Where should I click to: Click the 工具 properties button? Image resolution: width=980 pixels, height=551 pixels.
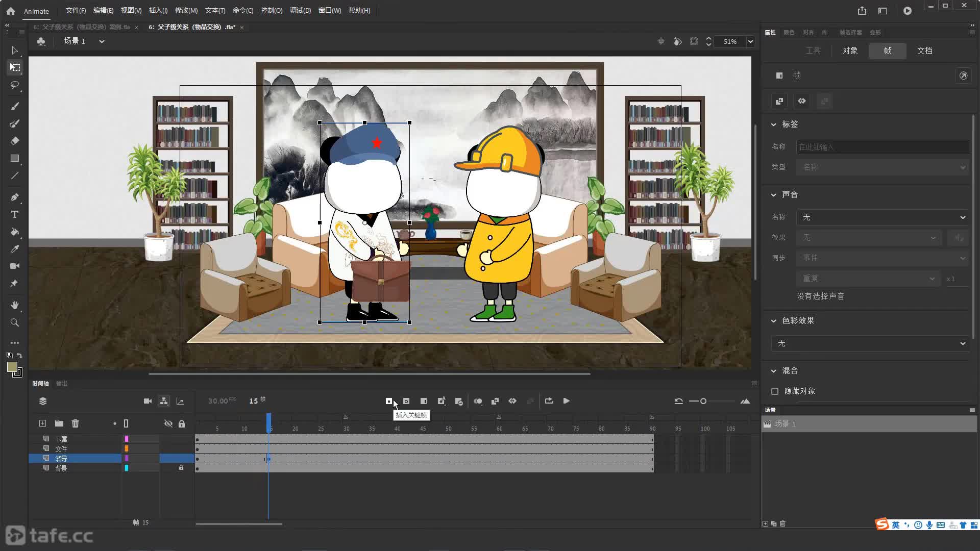click(813, 51)
